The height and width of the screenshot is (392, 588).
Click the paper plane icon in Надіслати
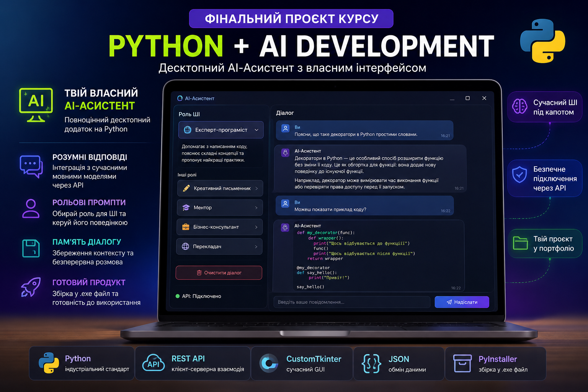pos(449,302)
